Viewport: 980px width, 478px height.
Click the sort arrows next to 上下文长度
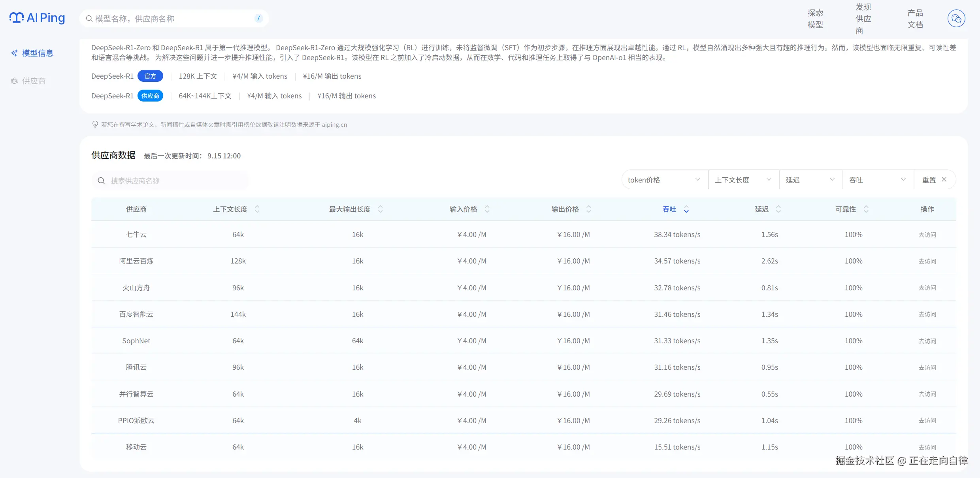click(x=257, y=209)
